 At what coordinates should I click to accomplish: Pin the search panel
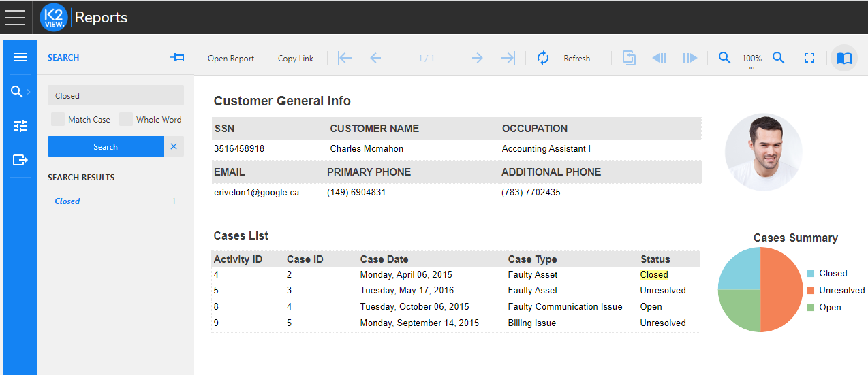click(x=177, y=58)
